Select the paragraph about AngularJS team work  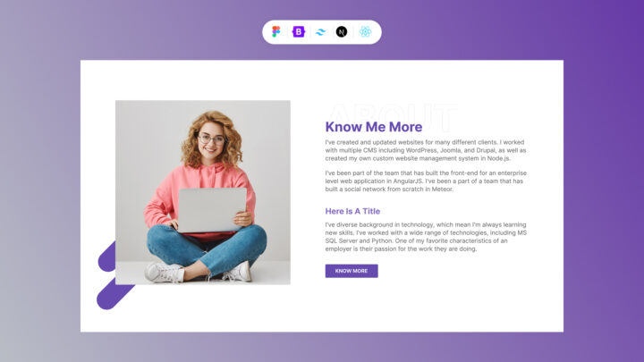tap(426, 181)
